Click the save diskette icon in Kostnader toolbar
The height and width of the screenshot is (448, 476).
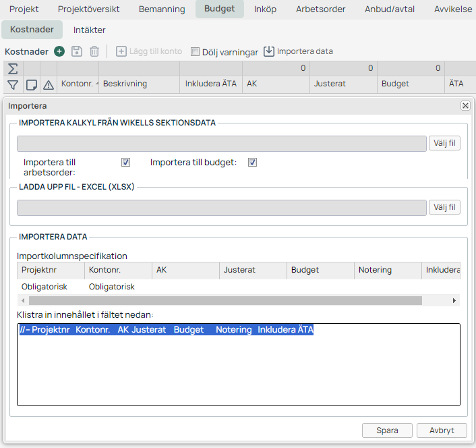(77, 51)
